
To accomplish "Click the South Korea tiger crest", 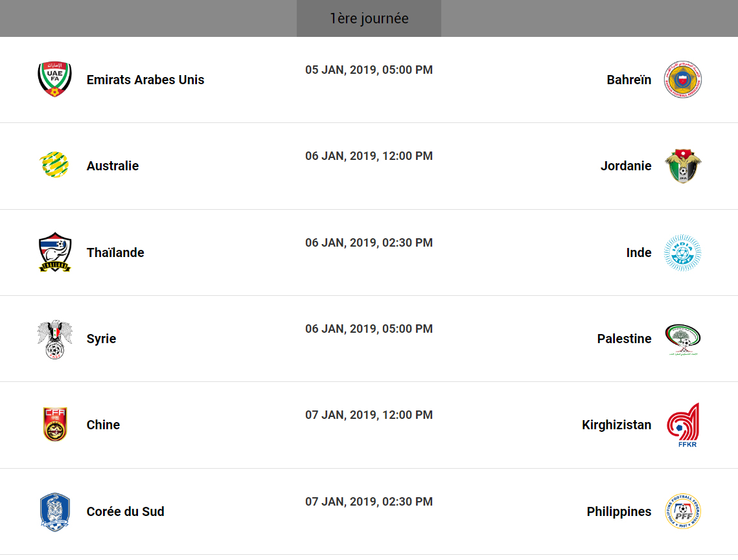I will (x=55, y=511).
